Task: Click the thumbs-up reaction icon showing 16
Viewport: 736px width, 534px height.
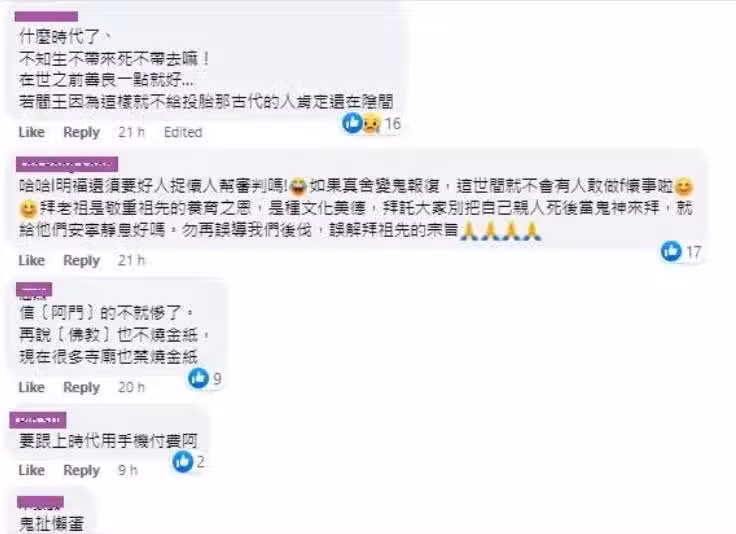Action: pos(353,123)
